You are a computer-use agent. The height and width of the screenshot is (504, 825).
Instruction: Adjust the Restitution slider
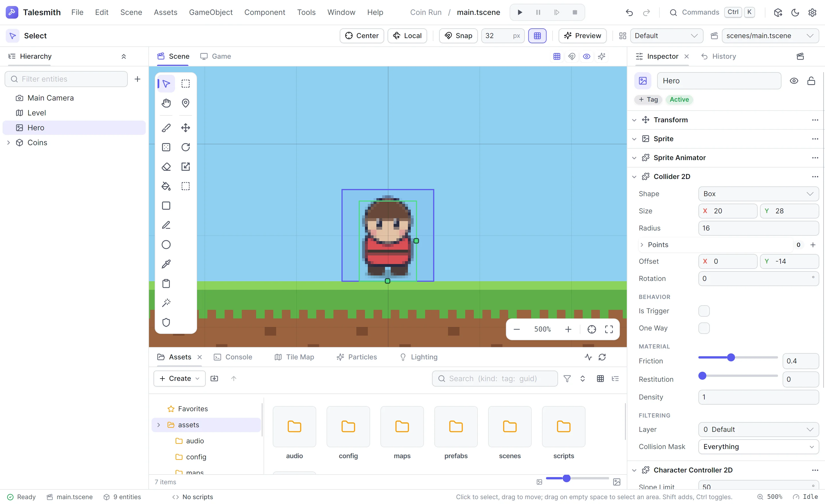(738, 376)
